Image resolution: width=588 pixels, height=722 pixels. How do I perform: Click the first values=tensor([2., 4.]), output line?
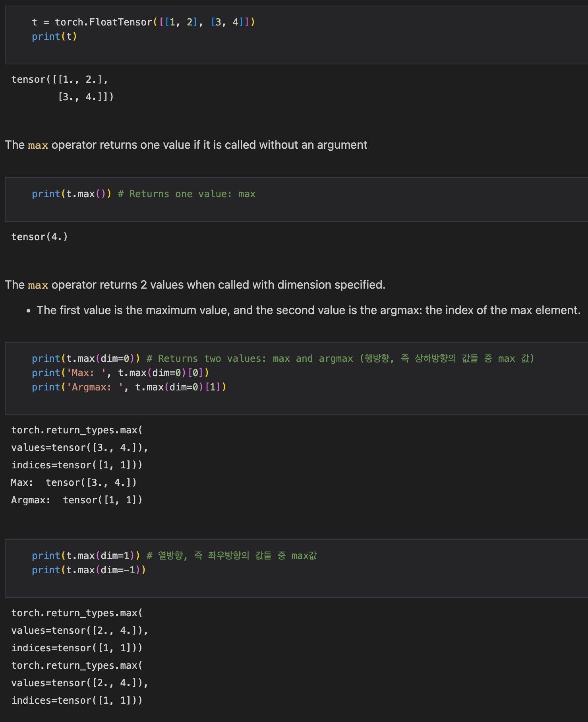pyautogui.click(x=79, y=631)
